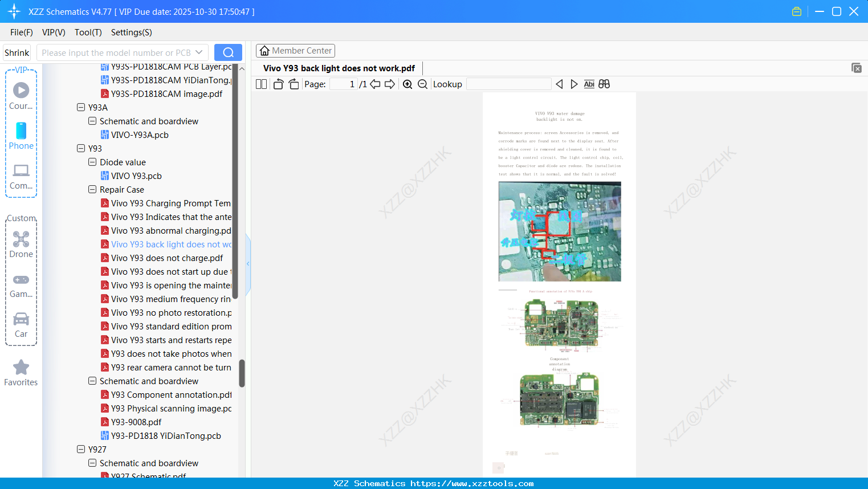
Task: Rotate the page counterclockwise
Action: point(278,84)
